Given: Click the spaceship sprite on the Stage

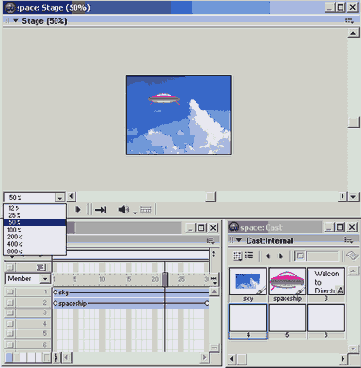Looking at the screenshot, I should (164, 99).
